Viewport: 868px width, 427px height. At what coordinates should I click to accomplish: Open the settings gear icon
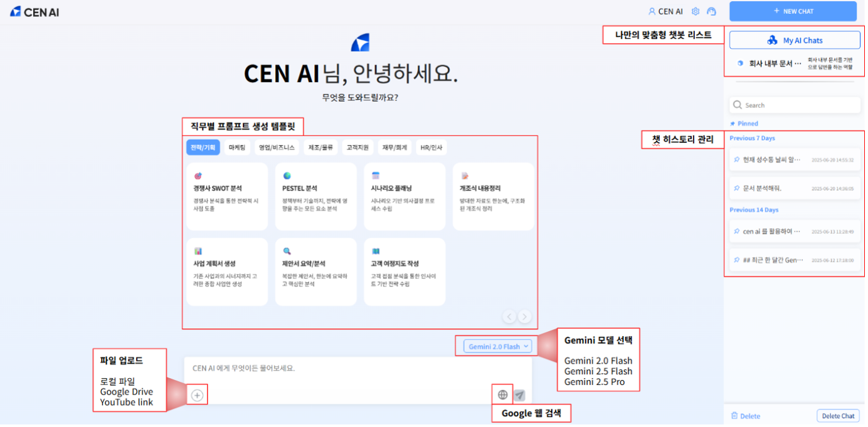[x=696, y=11]
